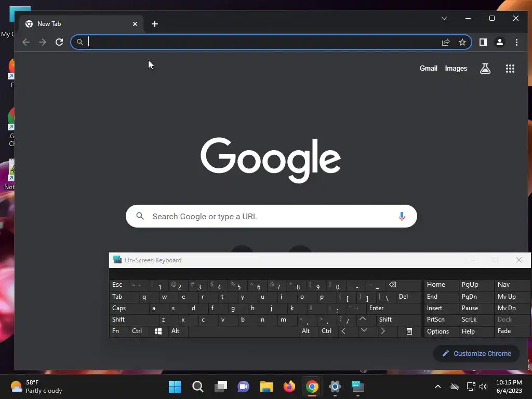Open File Explorer from taskbar
The height and width of the screenshot is (399, 532).
tap(267, 387)
